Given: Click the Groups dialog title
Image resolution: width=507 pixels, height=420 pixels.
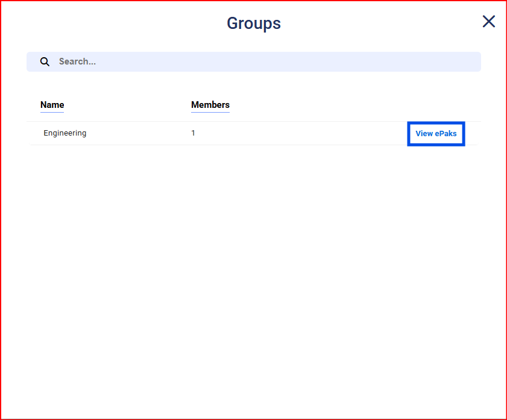Looking at the screenshot, I should click(253, 24).
